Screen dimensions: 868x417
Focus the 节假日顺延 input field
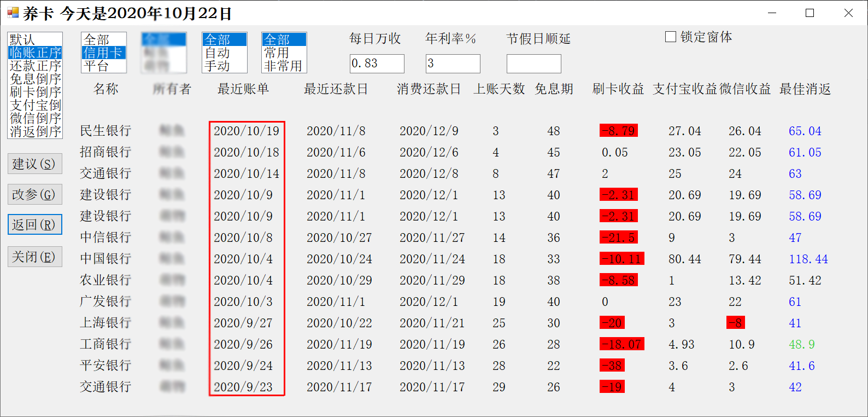tap(534, 63)
